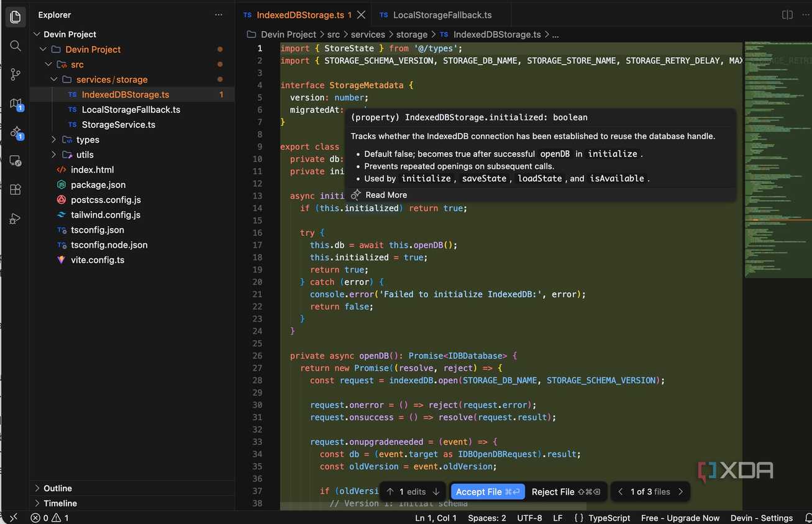Click the 'storage' breadcrumb item
Screen dimensions: 812x524
[x=412, y=35]
